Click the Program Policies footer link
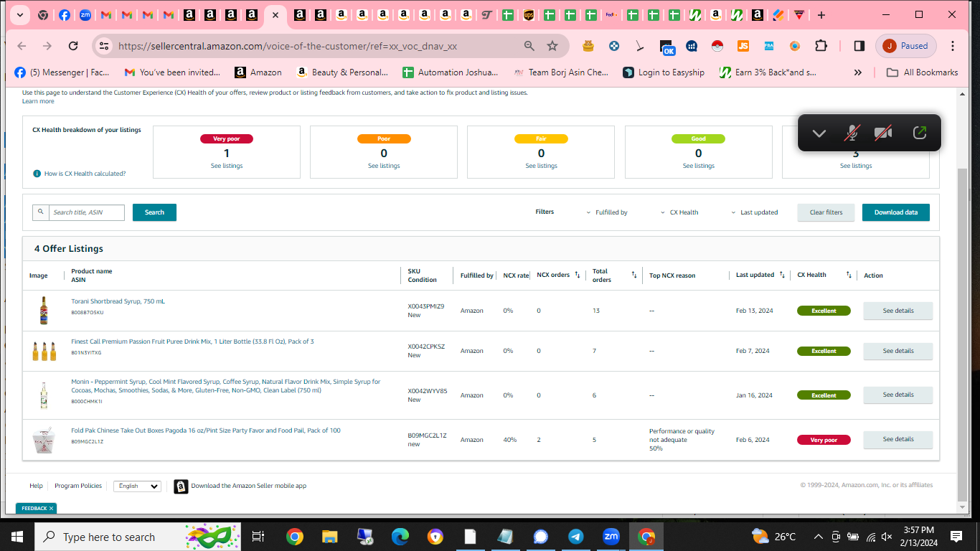 78,486
